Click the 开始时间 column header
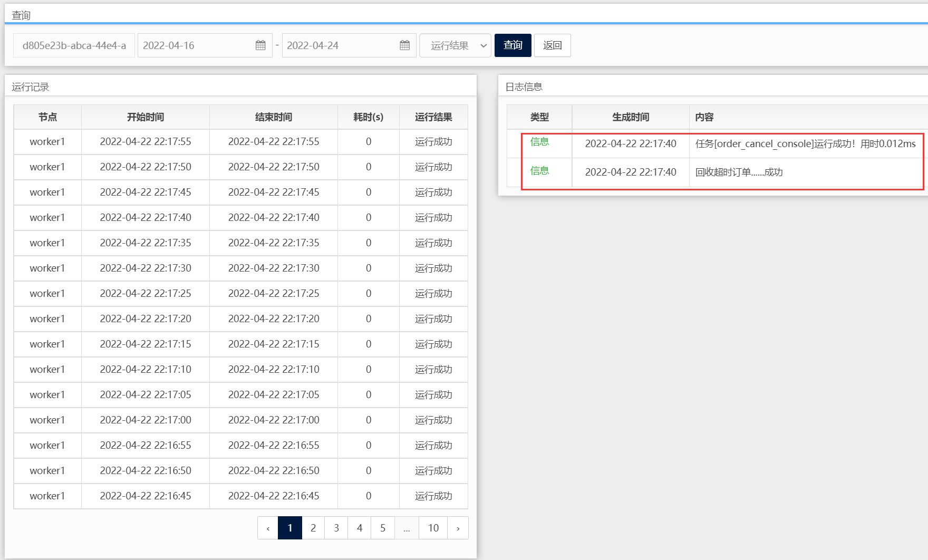This screenshot has width=928, height=560. coord(146,117)
